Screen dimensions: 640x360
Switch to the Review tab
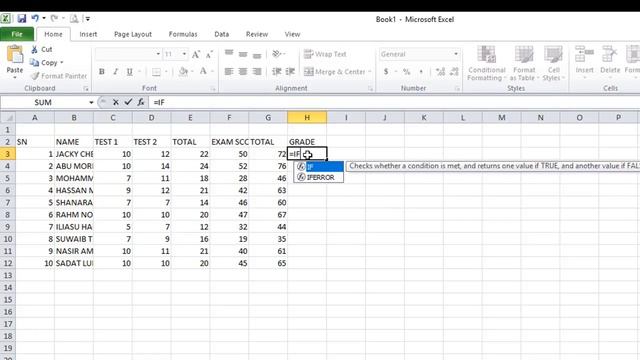coord(257,34)
